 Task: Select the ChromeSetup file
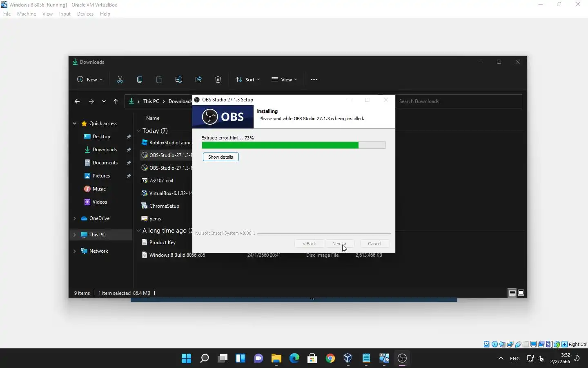pos(164,206)
